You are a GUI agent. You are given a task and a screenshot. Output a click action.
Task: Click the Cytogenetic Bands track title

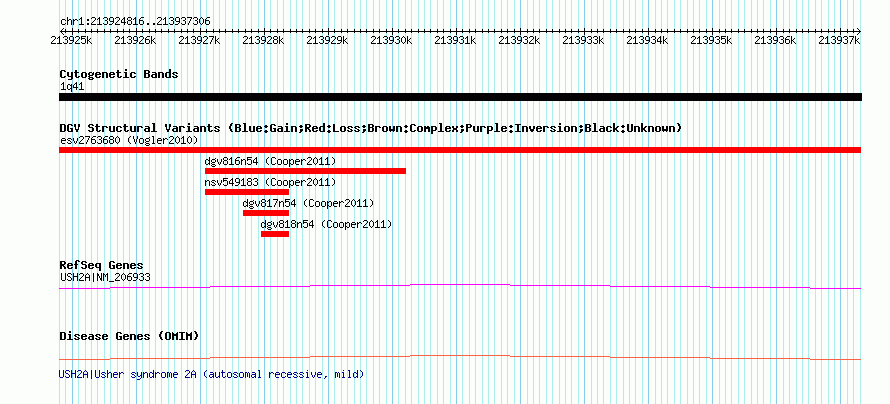coord(119,74)
